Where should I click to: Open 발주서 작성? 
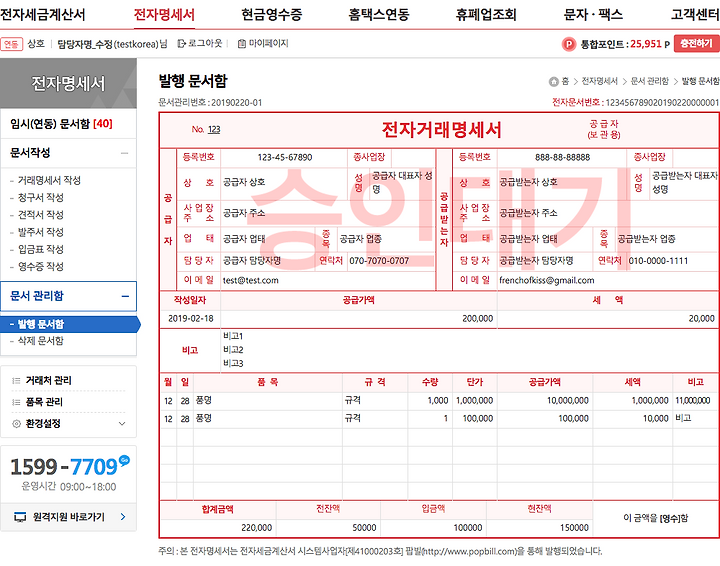pyautogui.click(x=40, y=232)
